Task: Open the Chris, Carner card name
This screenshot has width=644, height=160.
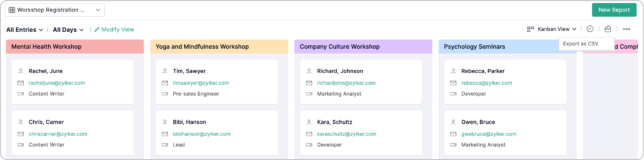Action: click(46, 122)
